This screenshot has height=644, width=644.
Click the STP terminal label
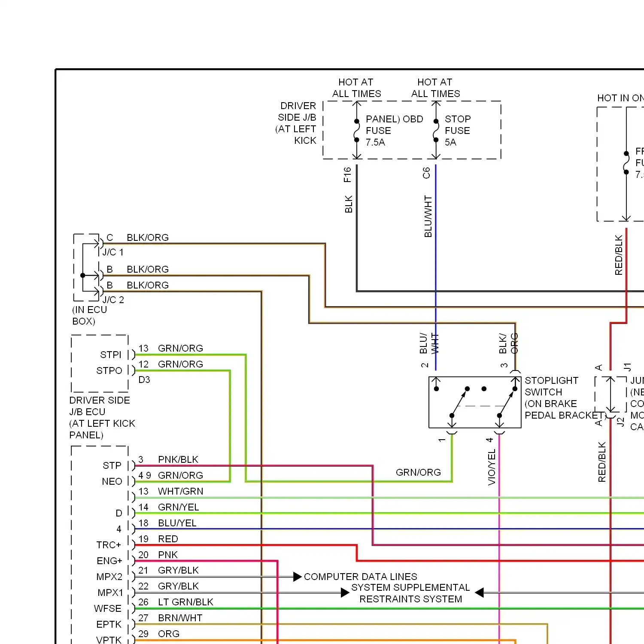pyautogui.click(x=112, y=465)
